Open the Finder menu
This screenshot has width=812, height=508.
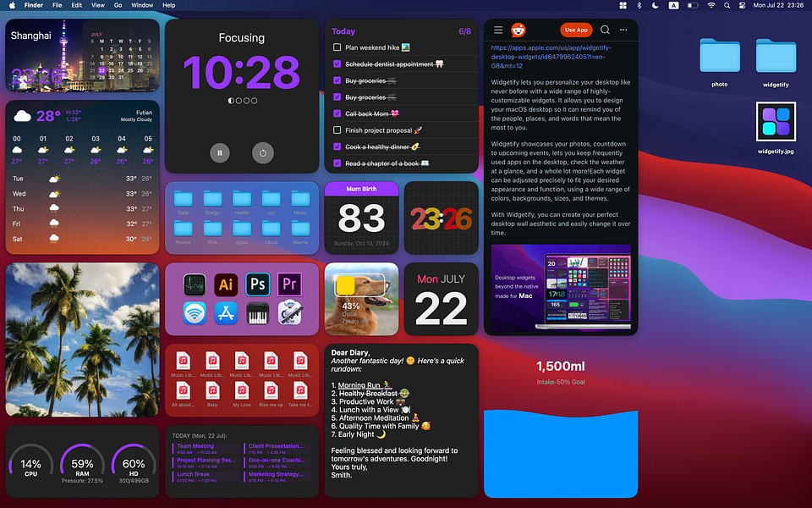point(34,5)
